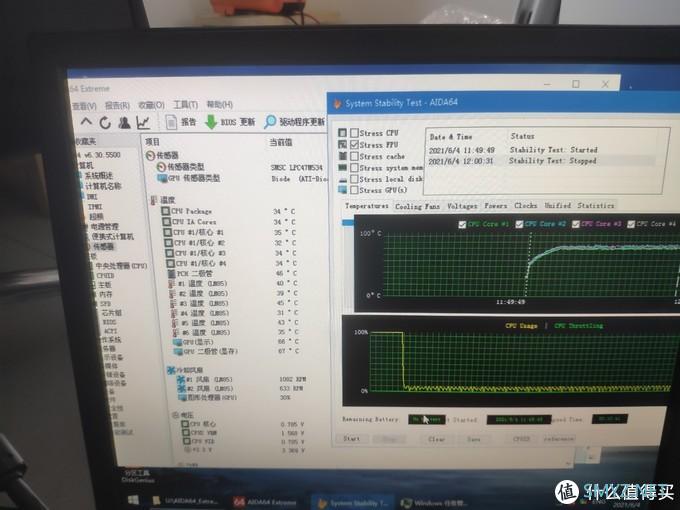Open Windows 任务管理器 taskbar button
Screen dimensions: 680x510
click(434, 503)
